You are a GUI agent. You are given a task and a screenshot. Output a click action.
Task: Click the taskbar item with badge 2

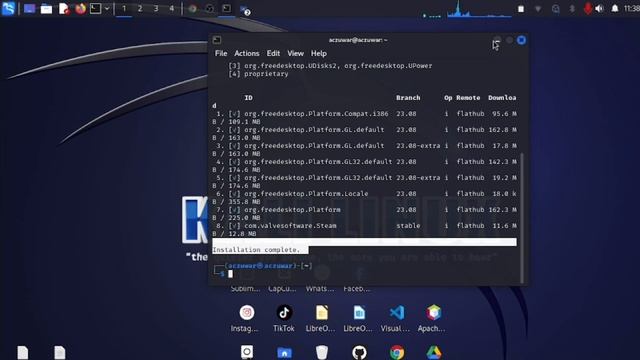[x=245, y=10]
